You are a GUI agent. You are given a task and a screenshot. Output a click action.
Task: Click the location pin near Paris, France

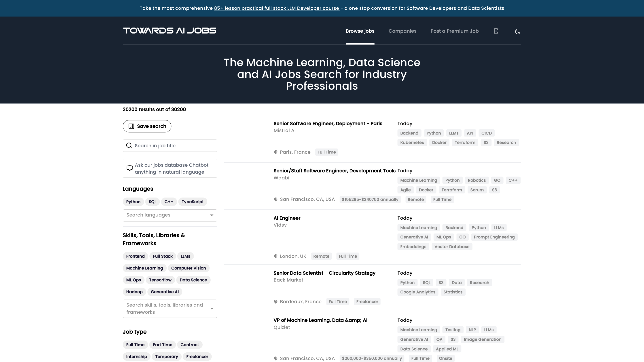(275, 152)
